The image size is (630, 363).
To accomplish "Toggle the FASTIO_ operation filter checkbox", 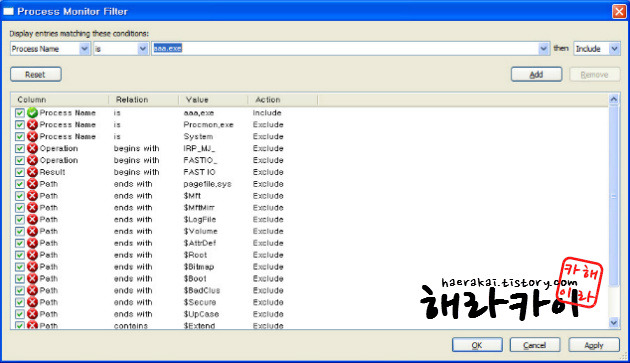I will tap(20, 160).
